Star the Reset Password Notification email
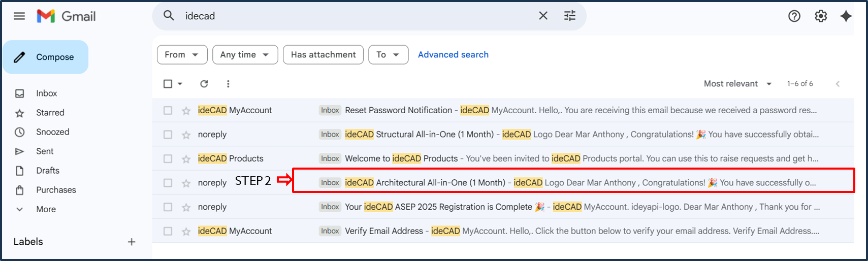 (x=186, y=111)
